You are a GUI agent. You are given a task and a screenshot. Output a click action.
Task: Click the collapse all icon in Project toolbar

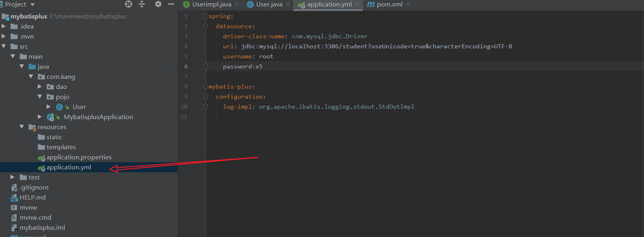point(142,4)
